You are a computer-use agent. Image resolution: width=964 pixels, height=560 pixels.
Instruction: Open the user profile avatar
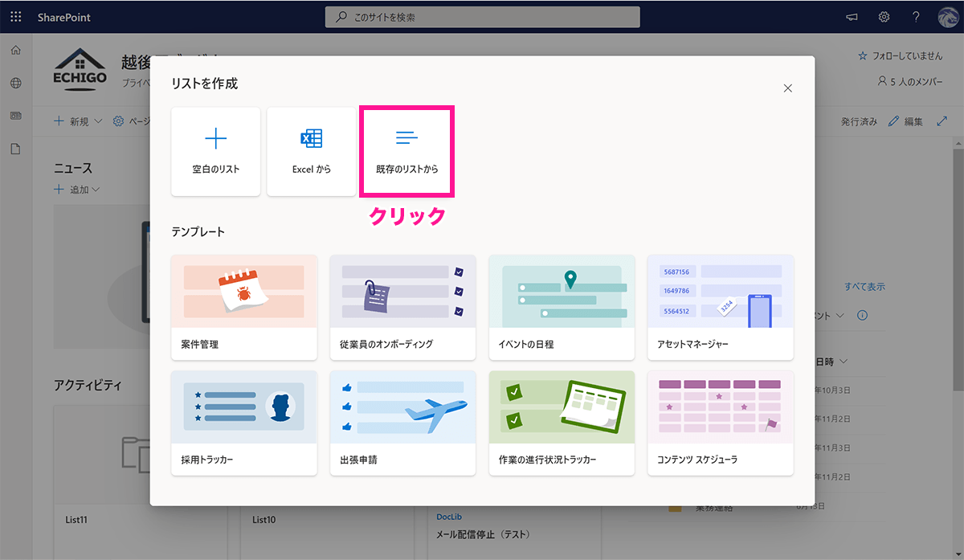(x=948, y=17)
